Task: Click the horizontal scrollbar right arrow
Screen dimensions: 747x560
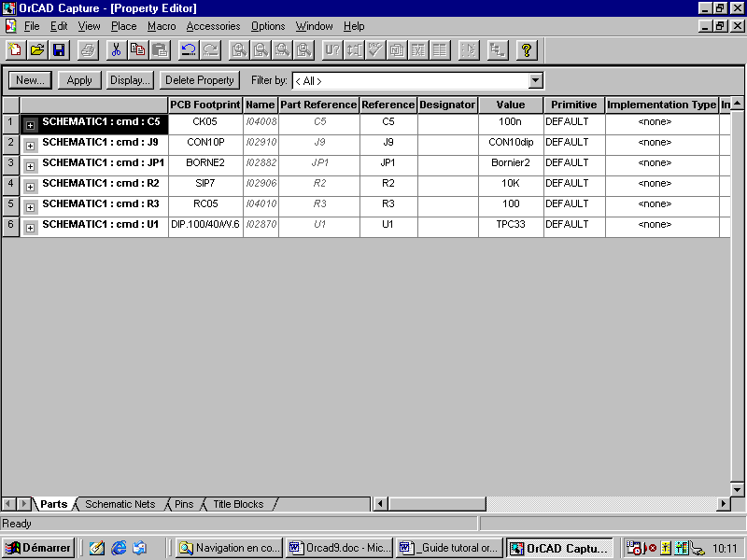Action: click(723, 503)
